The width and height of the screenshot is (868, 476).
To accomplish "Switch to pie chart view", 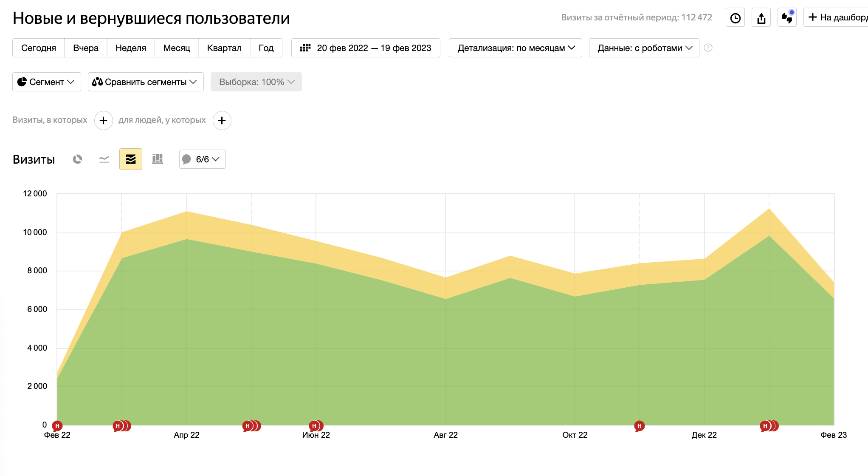I will 77,159.
